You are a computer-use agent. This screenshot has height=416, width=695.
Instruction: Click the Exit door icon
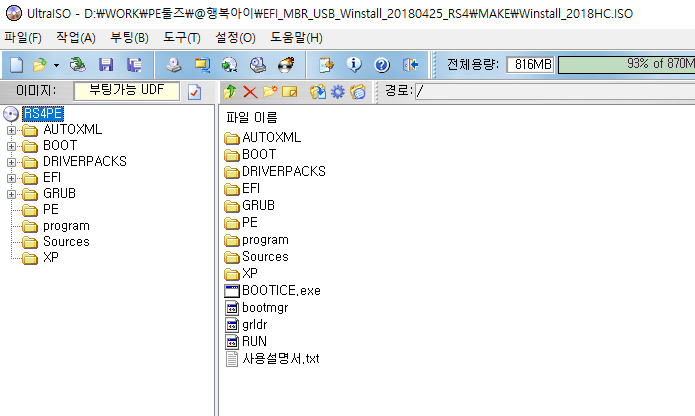coord(410,65)
